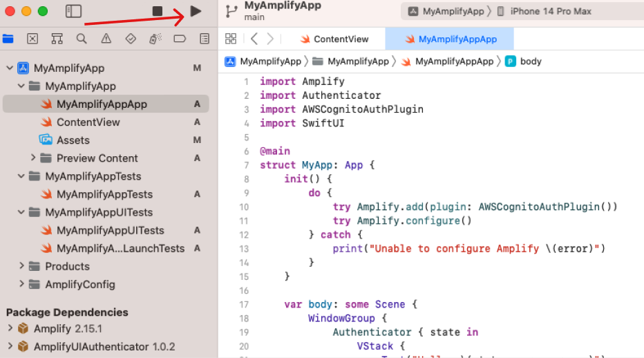Click line number 10 in the gutter
This screenshot has height=358, width=644.
244,207
